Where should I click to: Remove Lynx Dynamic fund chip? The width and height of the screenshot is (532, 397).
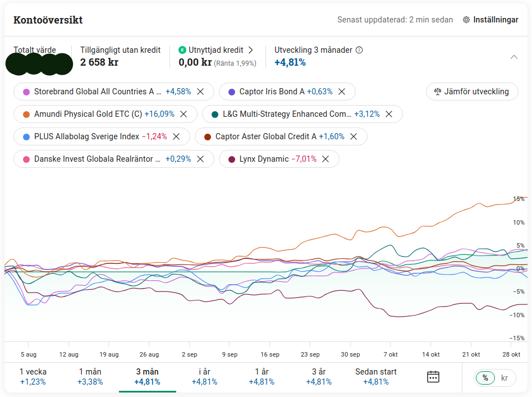(x=325, y=159)
